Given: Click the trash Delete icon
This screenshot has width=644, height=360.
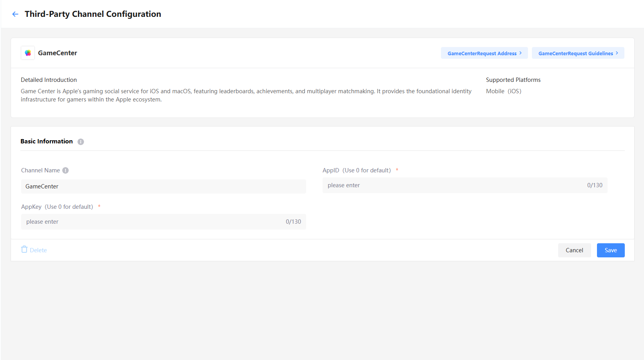Looking at the screenshot, I should tap(24, 250).
